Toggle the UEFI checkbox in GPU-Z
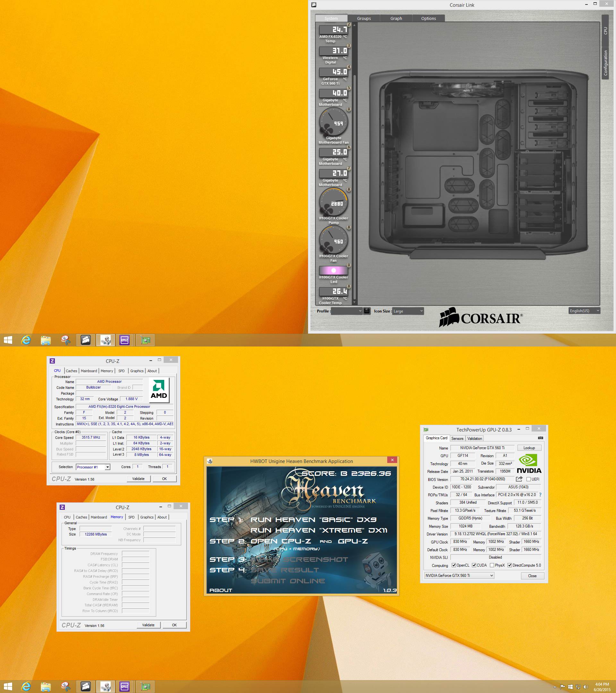 pyautogui.click(x=528, y=479)
